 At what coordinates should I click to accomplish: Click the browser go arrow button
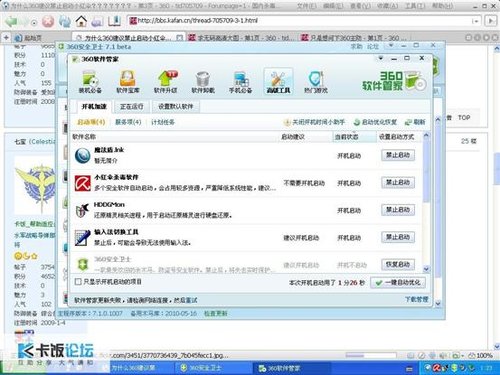(490, 21)
